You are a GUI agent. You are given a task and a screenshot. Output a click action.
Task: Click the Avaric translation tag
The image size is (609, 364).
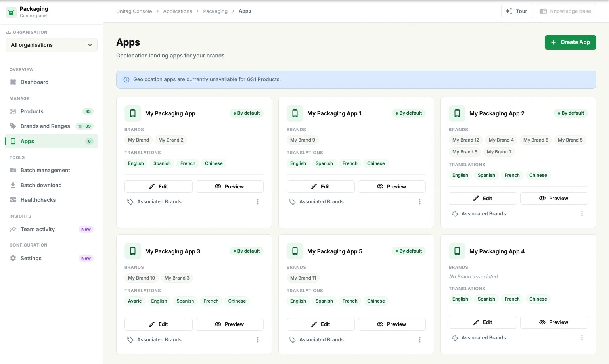135,301
